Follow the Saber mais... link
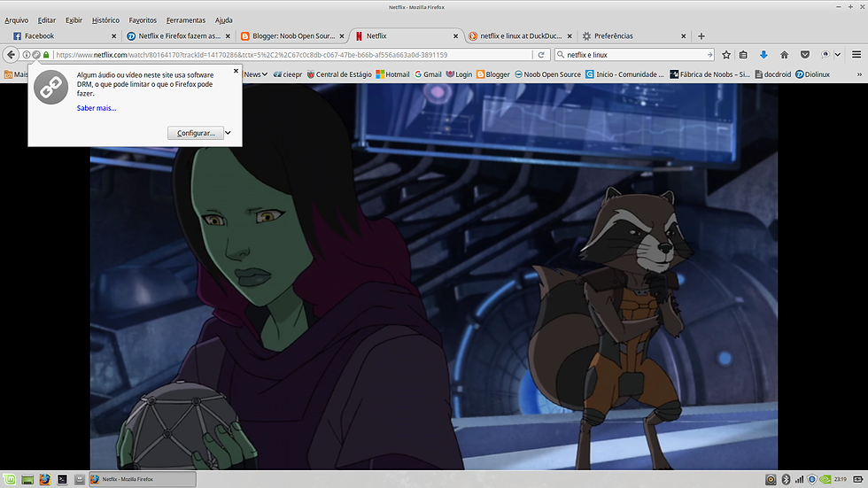868x488 pixels. coord(97,108)
